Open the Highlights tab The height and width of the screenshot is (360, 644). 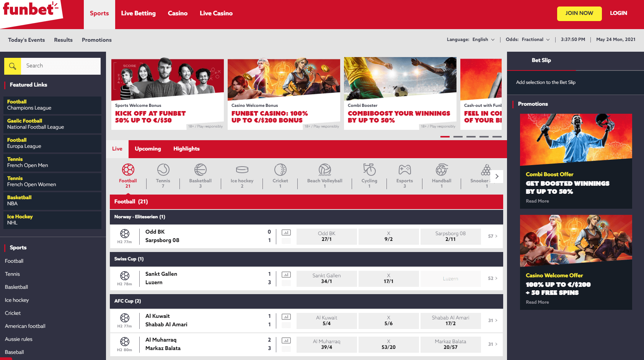coord(186,149)
